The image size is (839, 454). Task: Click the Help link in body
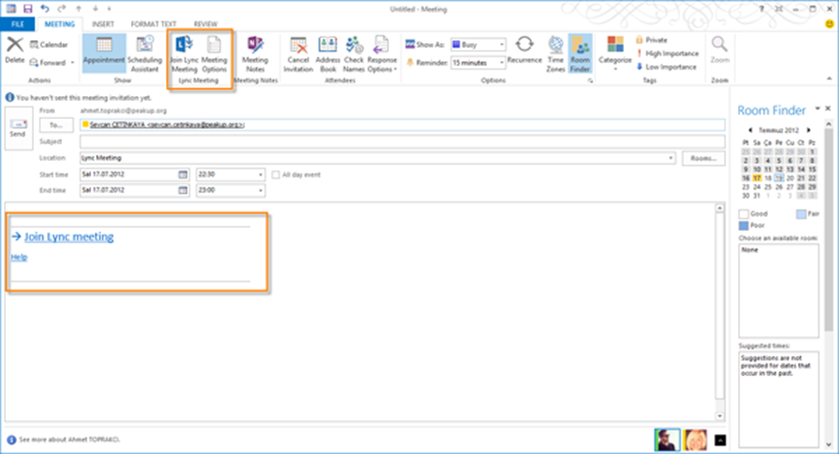pyautogui.click(x=19, y=257)
